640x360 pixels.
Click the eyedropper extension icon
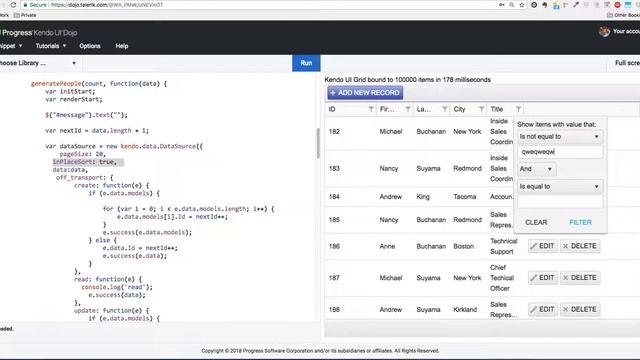(x=576, y=5)
